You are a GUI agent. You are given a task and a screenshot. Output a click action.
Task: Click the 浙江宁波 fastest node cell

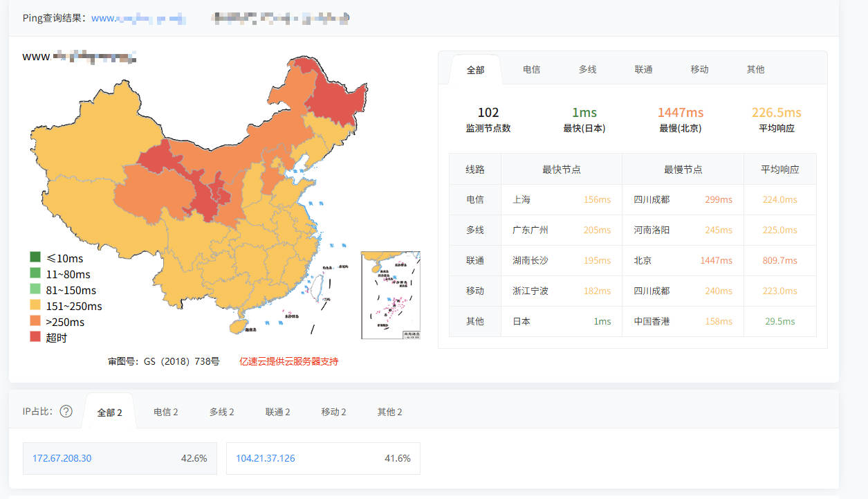pos(530,291)
